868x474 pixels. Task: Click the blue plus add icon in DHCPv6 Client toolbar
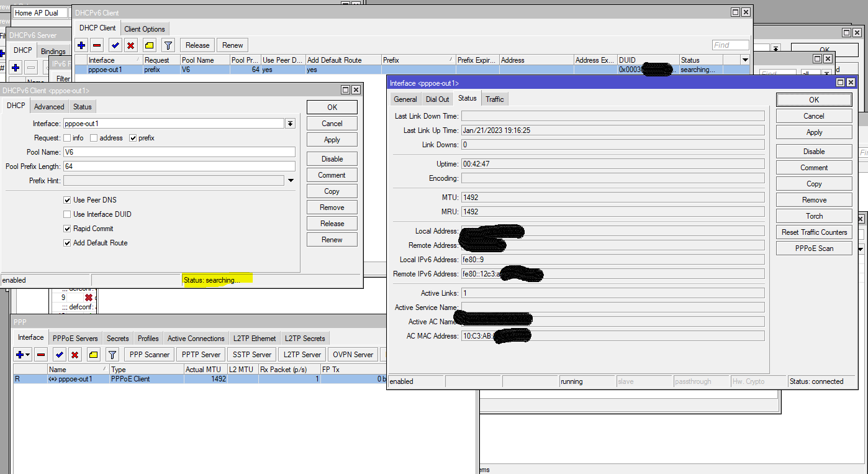(x=81, y=45)
